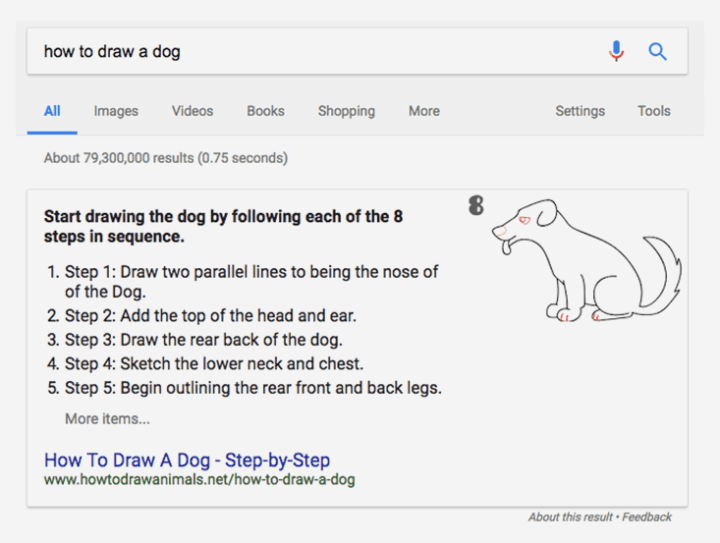Viewport: 720px width, 543px height.
Task: Go to the Books tab
Action: coord(266,111)
